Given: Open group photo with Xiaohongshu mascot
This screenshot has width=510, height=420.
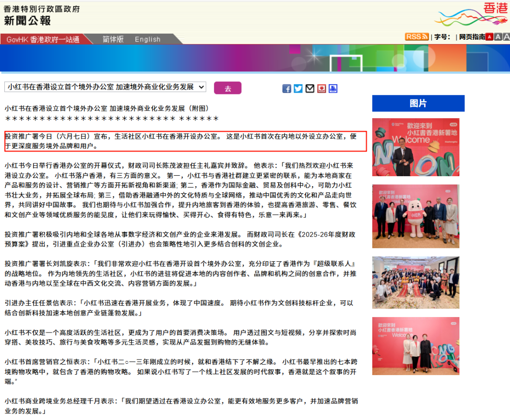Looking at the screenshot, I should point(416,216).
